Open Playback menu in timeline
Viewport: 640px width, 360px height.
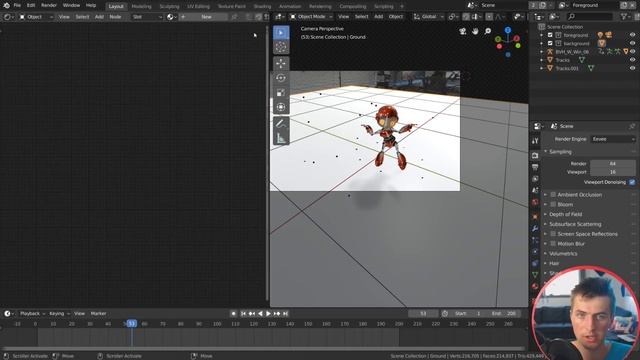pyautogui.click(x=32, y=313)
